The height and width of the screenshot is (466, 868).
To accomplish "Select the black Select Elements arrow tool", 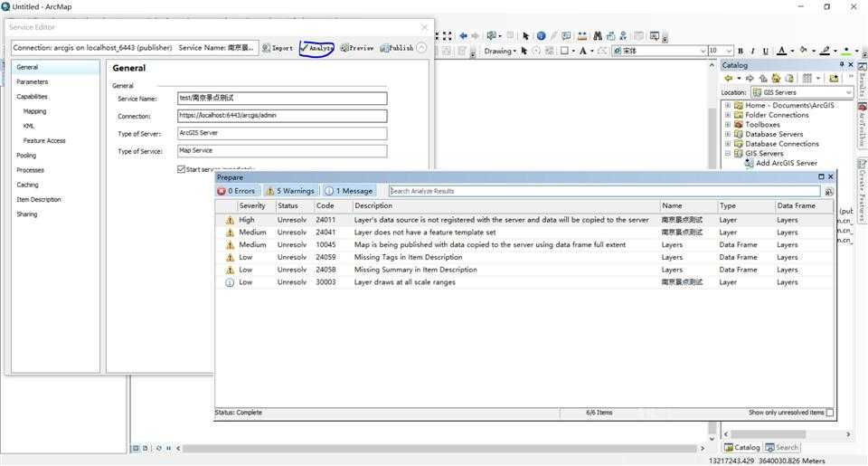I will (x=526, y=36).
